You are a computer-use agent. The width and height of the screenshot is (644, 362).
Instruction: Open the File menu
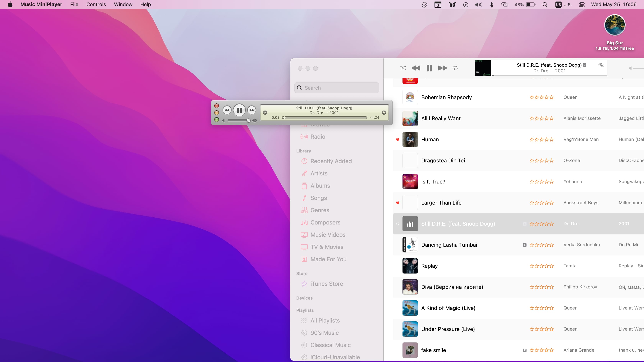pos(74,4)
